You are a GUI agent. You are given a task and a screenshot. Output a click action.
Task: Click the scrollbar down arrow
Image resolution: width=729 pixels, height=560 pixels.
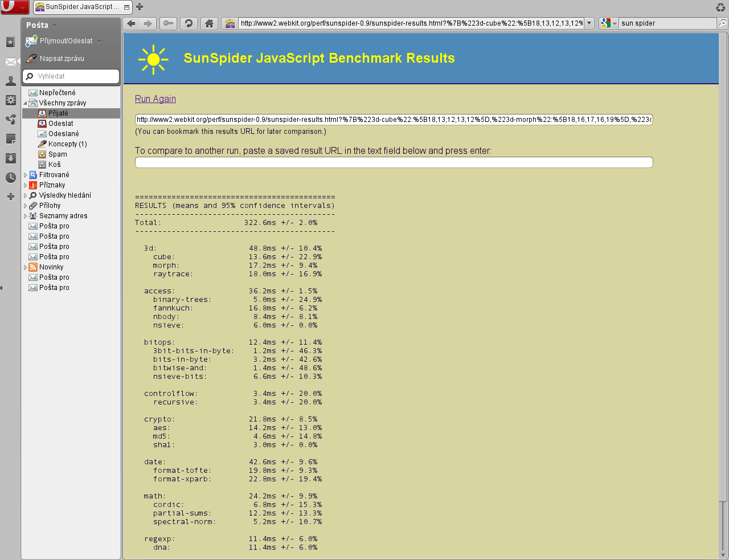[x=723, y=554]
